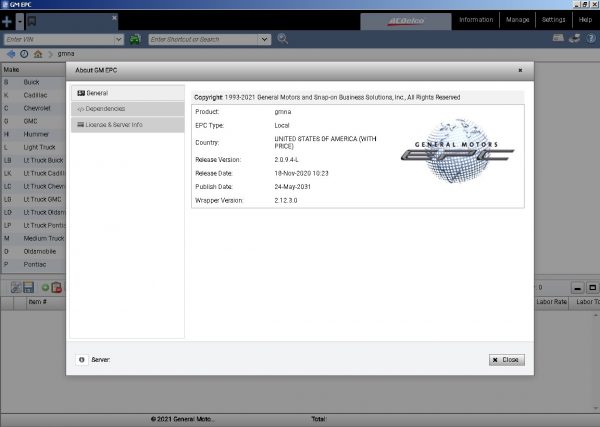The height and width of the screenshot is (427, 600).
Task: Click the server info icon
Action: click(82, 360)
